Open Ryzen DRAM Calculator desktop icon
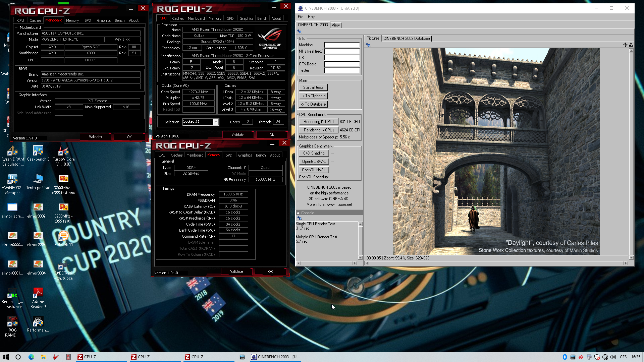Screen dimensions: 644x362 coord(13,156)
